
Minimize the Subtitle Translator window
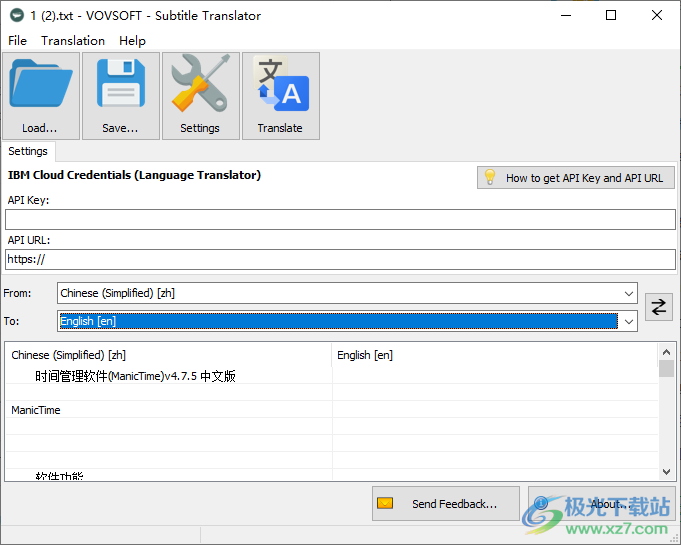[x=566, y=16]
